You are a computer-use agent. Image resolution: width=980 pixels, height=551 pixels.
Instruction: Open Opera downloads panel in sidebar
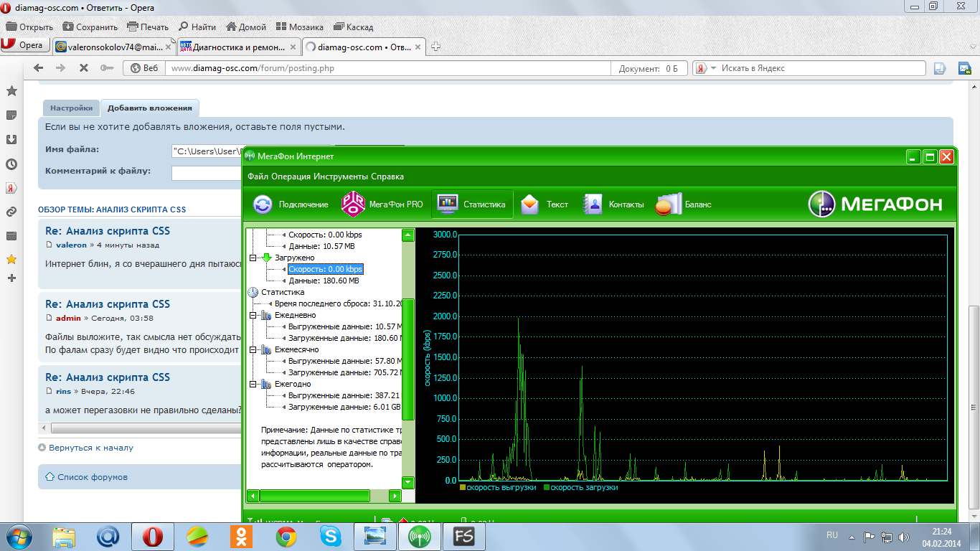tap(11, 139)
